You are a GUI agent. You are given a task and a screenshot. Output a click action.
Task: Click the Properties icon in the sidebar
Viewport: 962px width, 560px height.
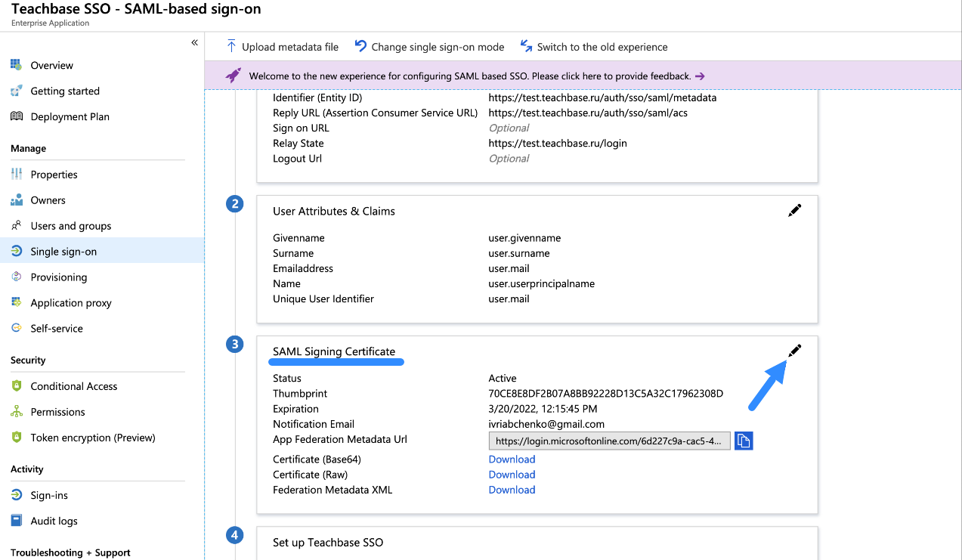(x=17, y=174)
